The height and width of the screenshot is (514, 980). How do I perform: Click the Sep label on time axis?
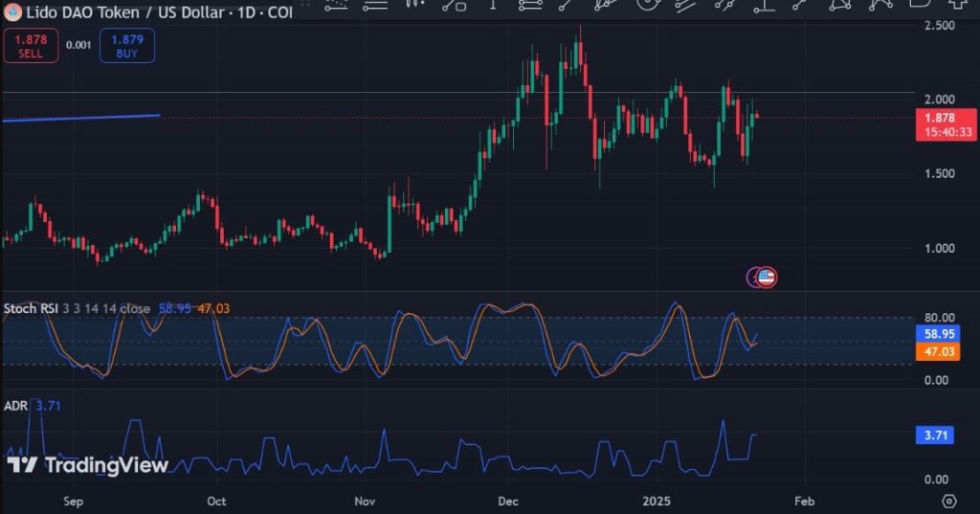73,502
